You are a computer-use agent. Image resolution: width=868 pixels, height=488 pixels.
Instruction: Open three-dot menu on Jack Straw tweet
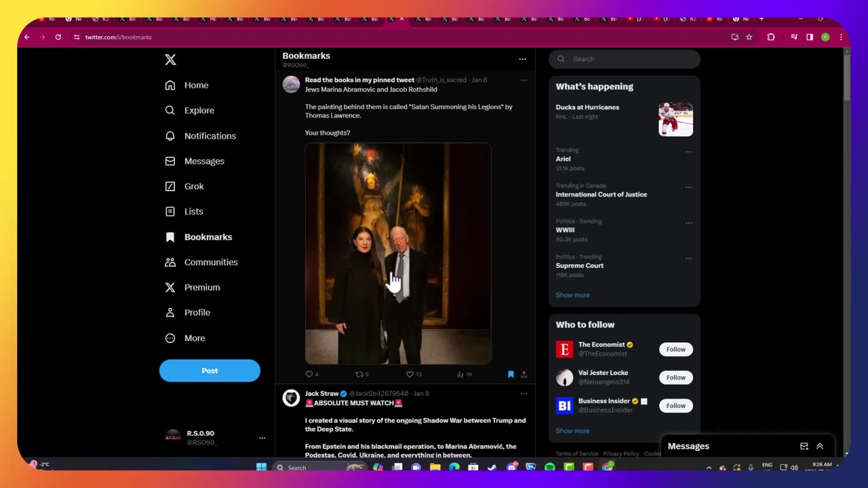(x=524, y=394)
